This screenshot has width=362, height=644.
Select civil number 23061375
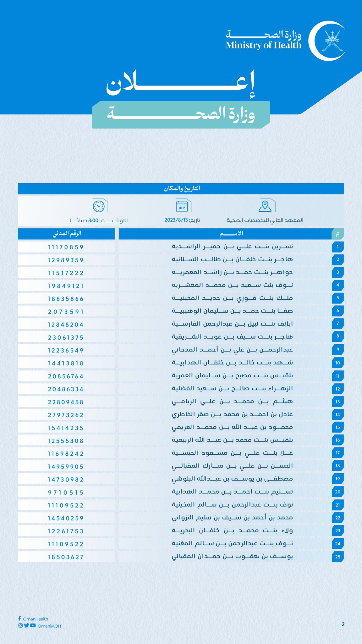point(66,337)
